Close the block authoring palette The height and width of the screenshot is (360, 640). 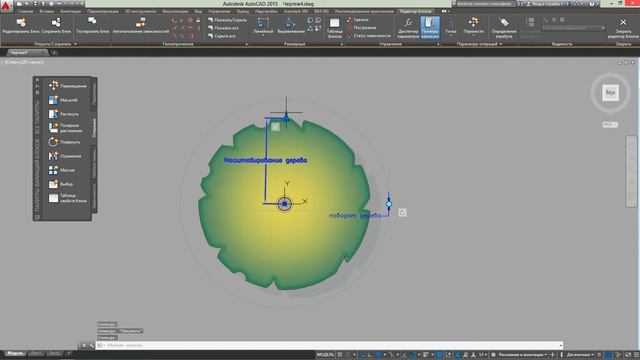click(x=37, y=80)
